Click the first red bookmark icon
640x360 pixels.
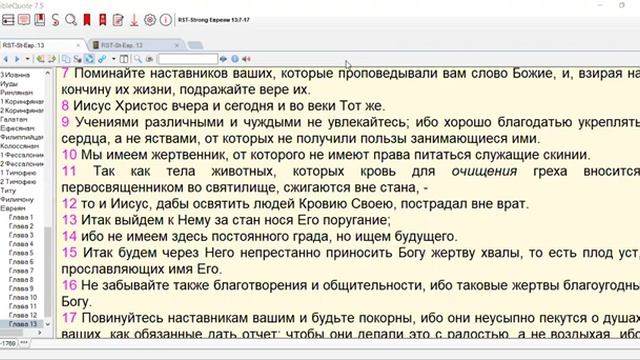point(87,20)
